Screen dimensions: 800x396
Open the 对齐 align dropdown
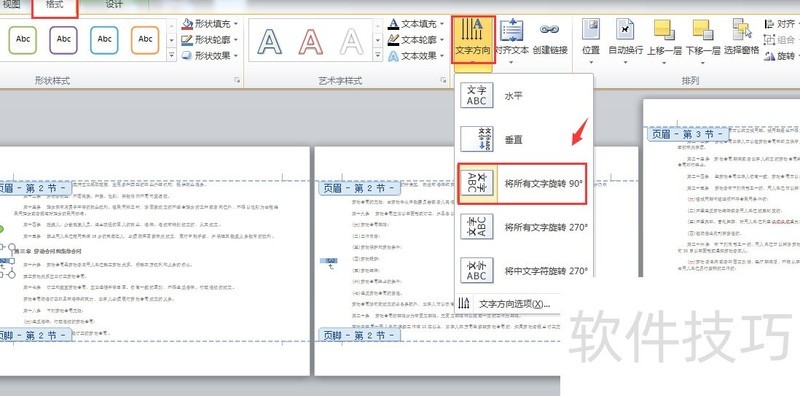point(782,24)
